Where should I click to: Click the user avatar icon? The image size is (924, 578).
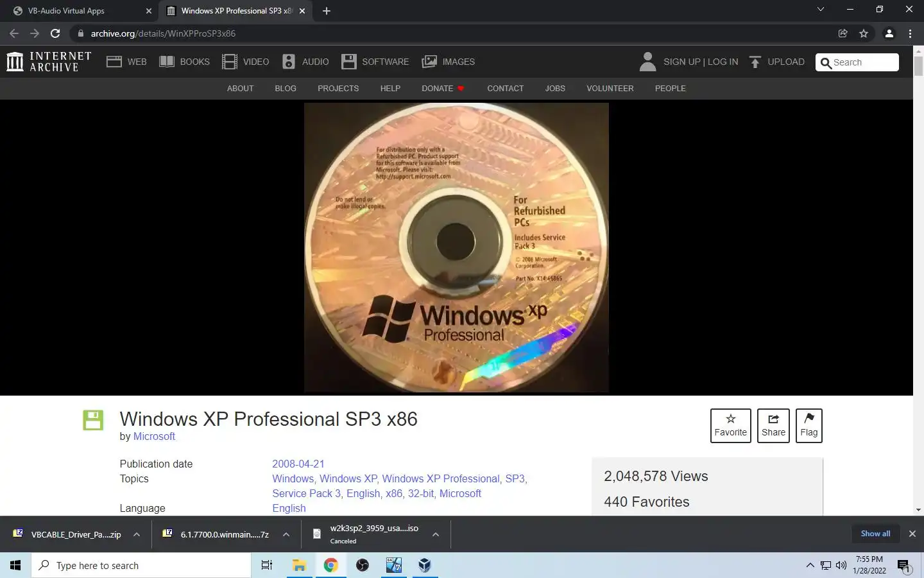(648, 62)
